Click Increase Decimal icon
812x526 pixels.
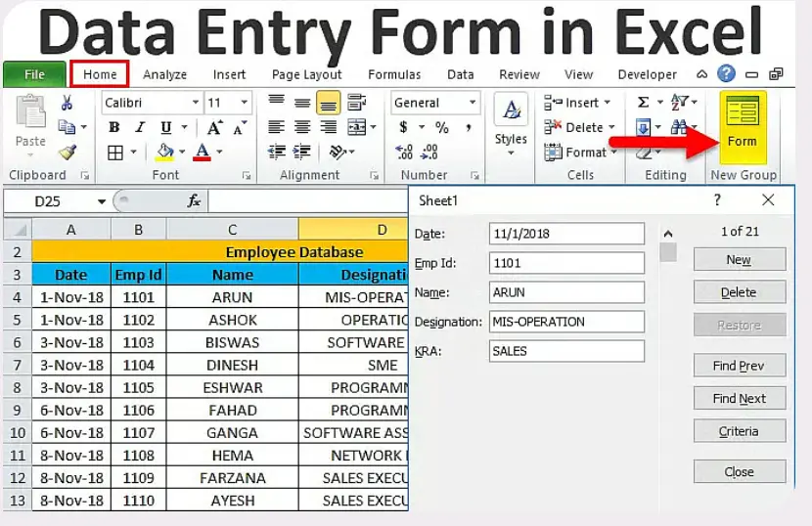[404, 152]
